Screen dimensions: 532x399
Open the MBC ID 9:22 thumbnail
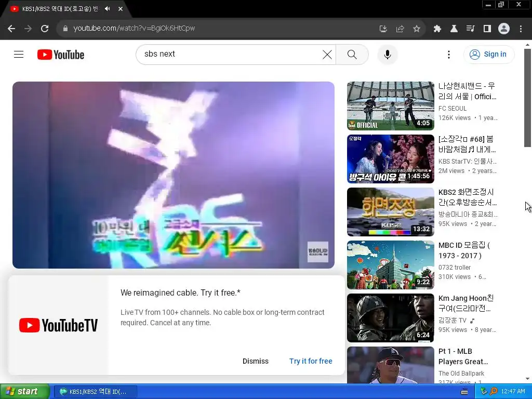coord(391,264)
